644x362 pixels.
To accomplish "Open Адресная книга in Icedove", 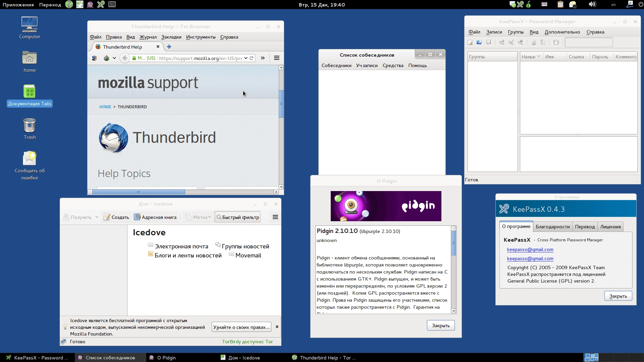I will [x=155, y=217].
